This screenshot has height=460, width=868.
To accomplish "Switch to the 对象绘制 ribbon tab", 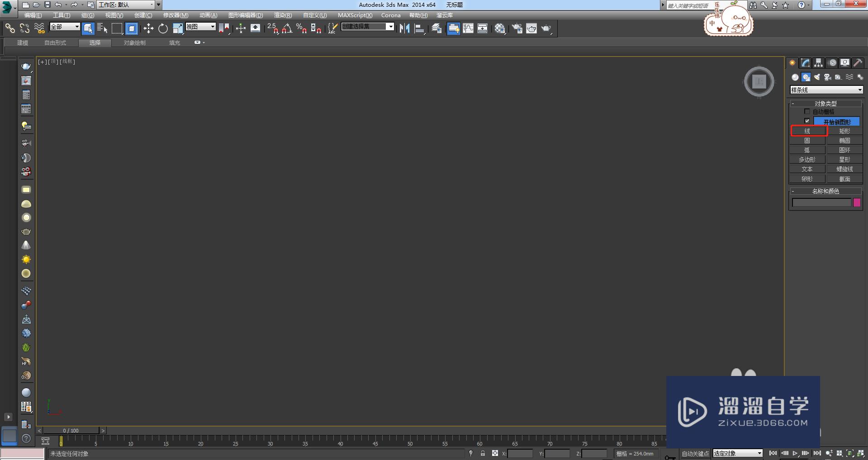I will click(135, 43).
